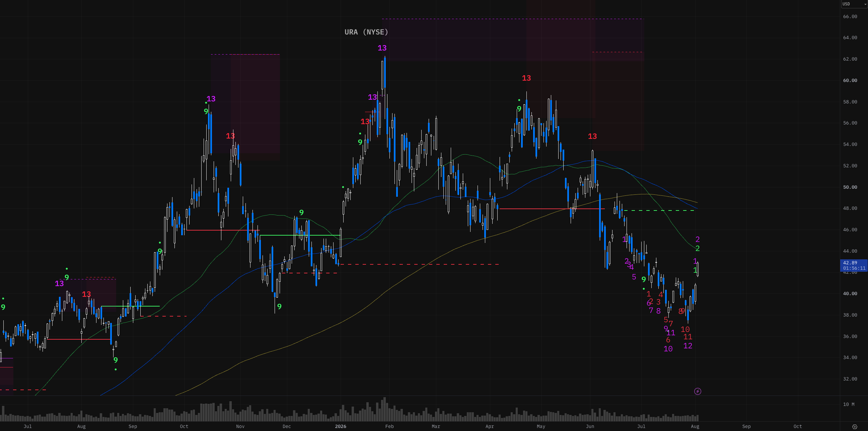Open chart settings hexagon gear icon
This screenshot has height=431, width=868.
tap(854, 427)
